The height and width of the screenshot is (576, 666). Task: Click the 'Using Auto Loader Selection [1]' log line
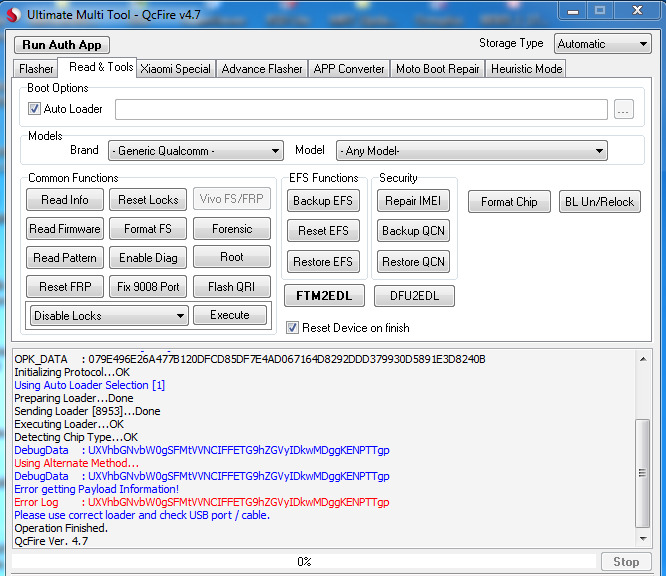90,385
